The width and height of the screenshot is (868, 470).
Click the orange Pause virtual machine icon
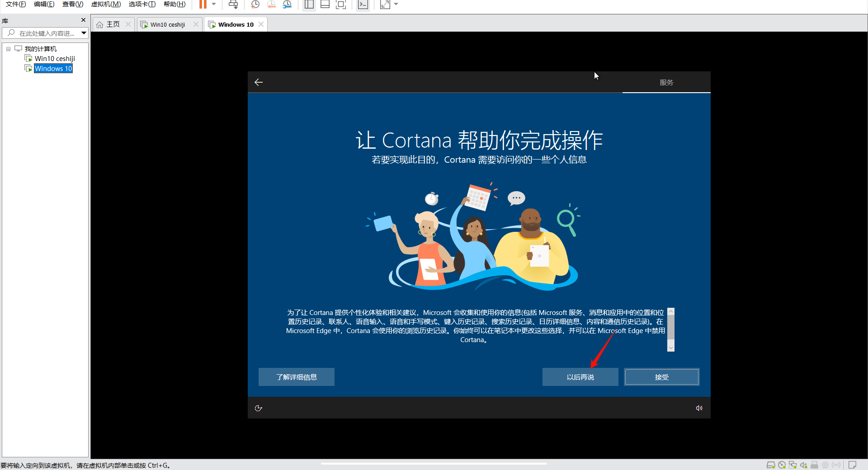pos(203,5)
